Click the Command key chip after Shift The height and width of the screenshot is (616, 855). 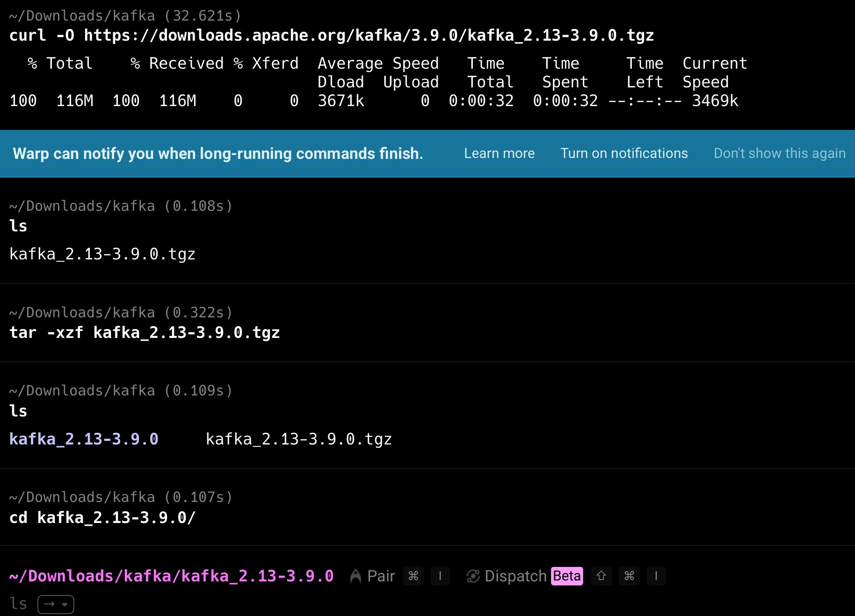pyautogui.click(x=630, y=576)
